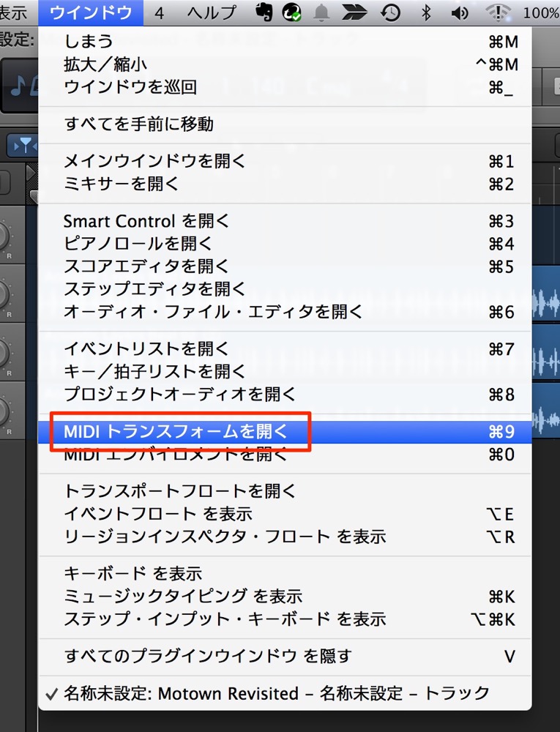Viewport: 560px width, 732px height.
Task: Choose プロジェクトオーディオを開く
Action: (x=285, y=395)
